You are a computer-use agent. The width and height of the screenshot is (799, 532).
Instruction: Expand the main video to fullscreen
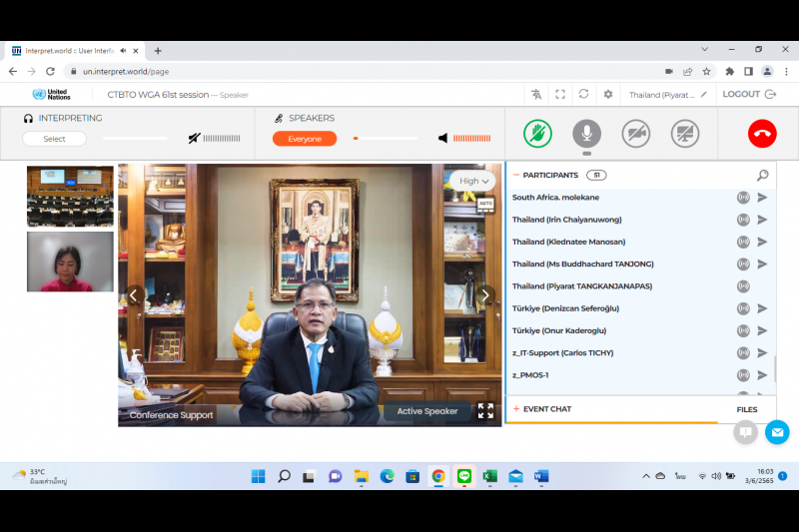[485, 410]
